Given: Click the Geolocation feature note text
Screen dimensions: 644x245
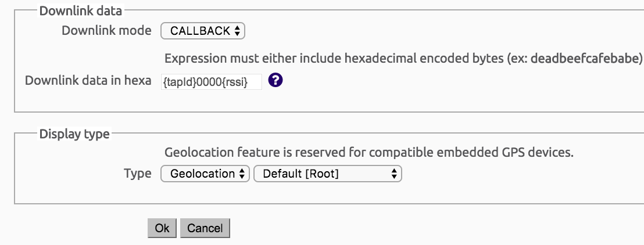Looking at the screenshot, I should pyautogui.click(x=369, y=153).
